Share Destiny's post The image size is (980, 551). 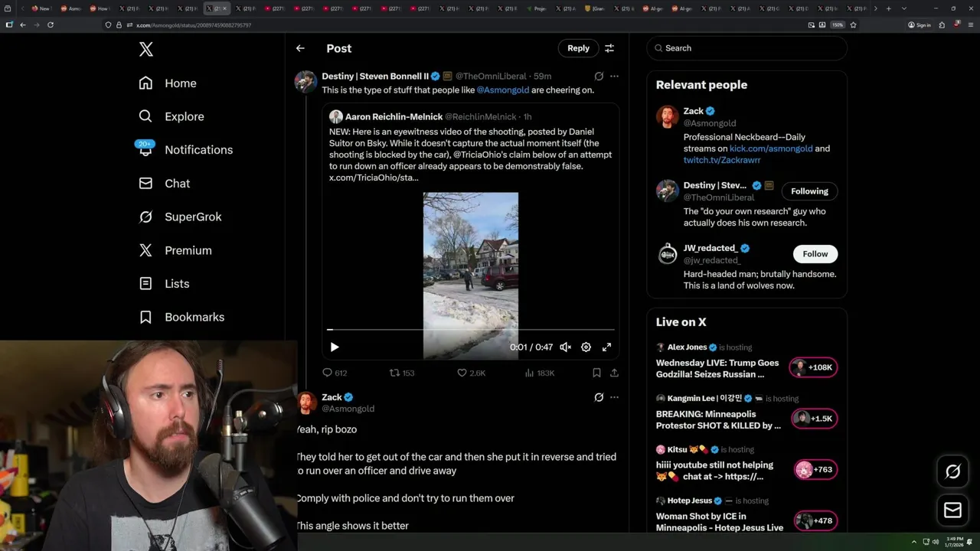[x=614, y=373]
